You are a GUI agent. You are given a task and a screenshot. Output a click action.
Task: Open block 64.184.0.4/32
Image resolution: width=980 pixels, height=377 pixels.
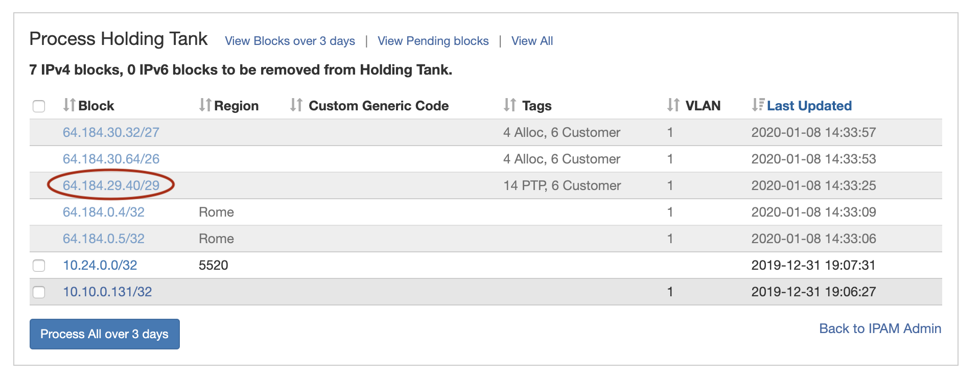click(x=104, y=212)
